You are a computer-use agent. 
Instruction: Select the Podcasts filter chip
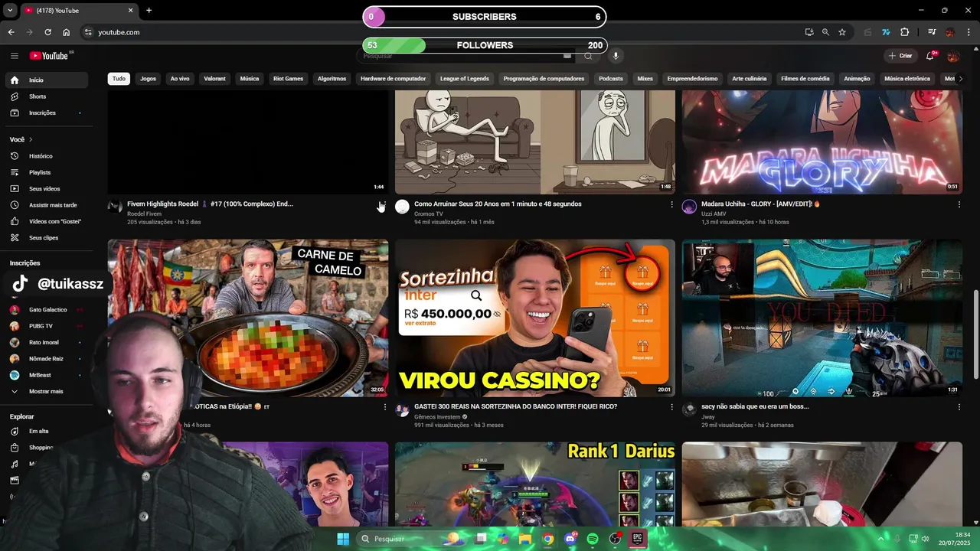[x=611, y=79]
